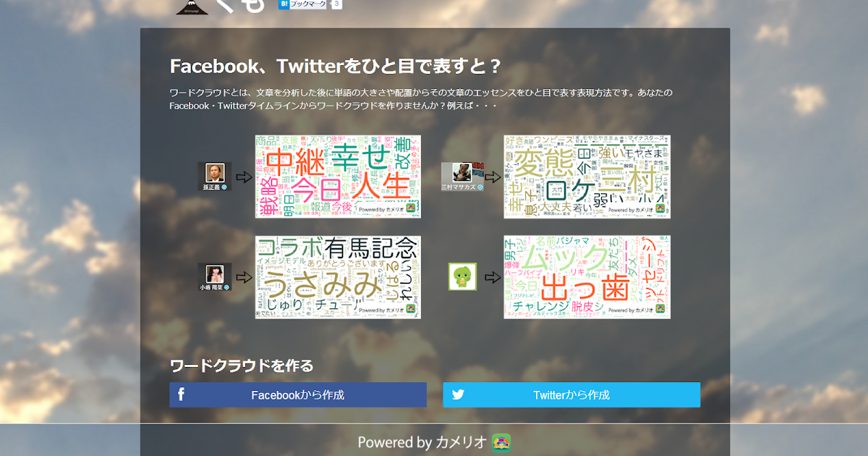Image resolution: width=868 pixels, height=456 pixels.
Task: Select the green Gachapin character avatar
Action: click(462, 276)
